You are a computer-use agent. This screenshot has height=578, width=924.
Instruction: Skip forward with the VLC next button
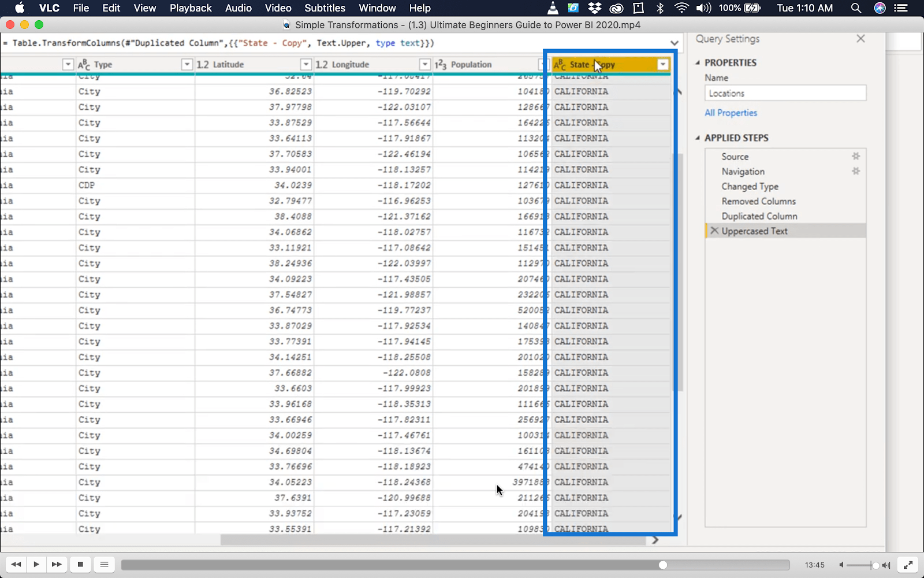57,565
